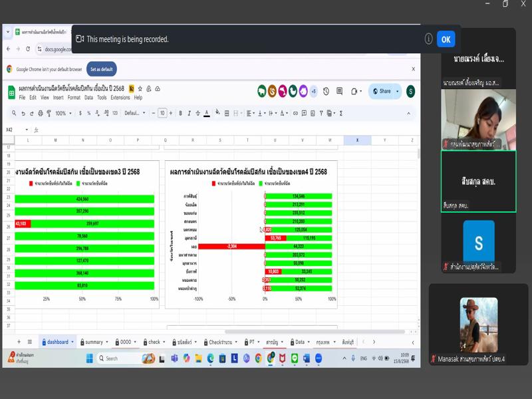Click Set as default browser button

click(102, 69)
